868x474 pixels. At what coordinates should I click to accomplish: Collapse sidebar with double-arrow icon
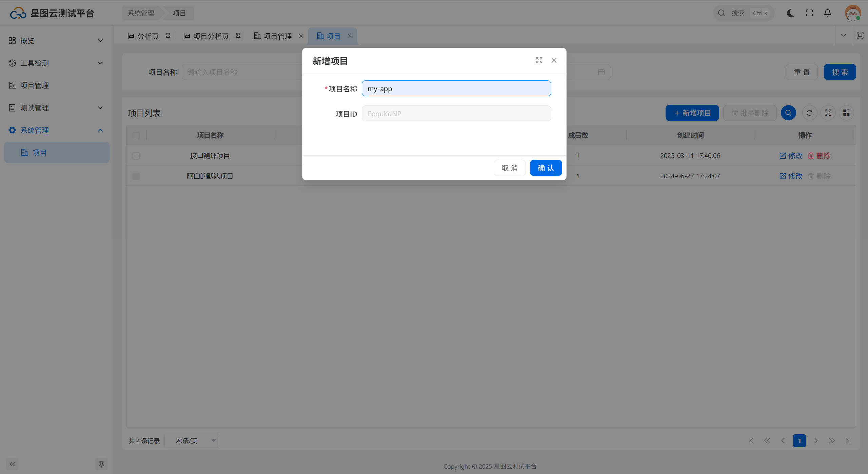point(12,464)
